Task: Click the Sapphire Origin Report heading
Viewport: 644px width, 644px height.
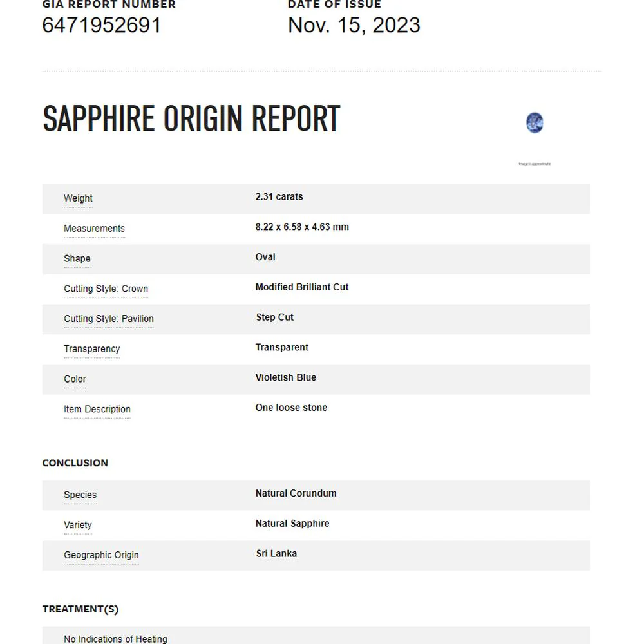Action: click(191, 118)
